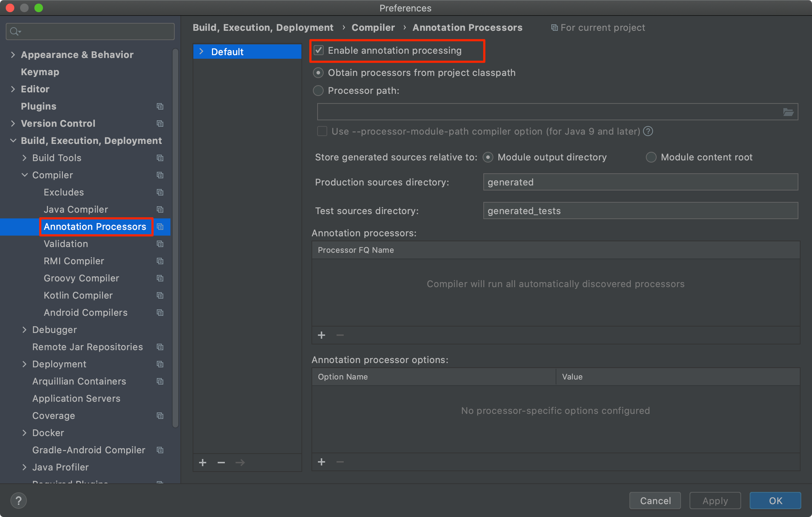Add an annotation processor with the plus icon
Viewport: 812px width, 517px height.
click(x=322, y=335)
